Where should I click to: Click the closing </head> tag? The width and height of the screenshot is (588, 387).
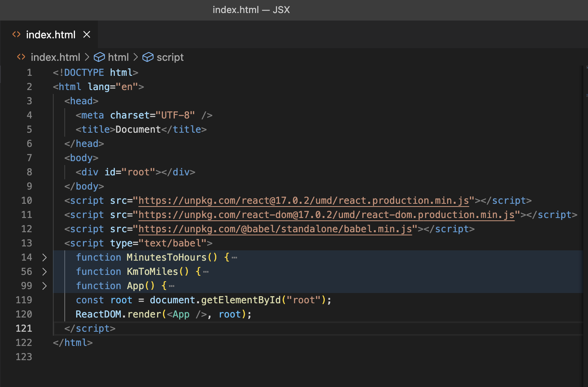84,144
